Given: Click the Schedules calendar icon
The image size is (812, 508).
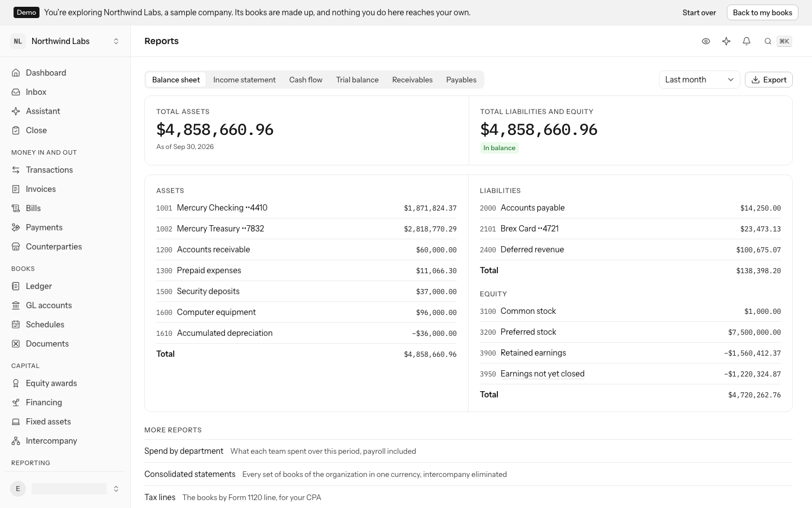Looking at the screenshot, I should click(16, 325).
